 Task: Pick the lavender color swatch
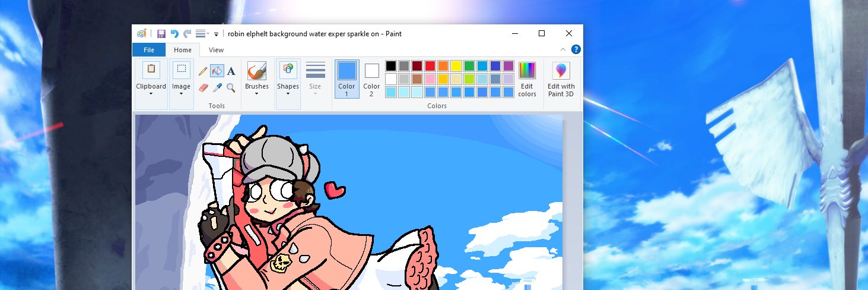coord(508,79)
